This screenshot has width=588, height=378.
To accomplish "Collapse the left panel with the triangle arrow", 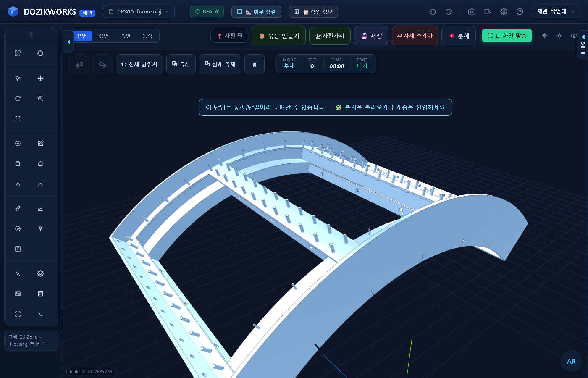I will click(x=68, y=42).
